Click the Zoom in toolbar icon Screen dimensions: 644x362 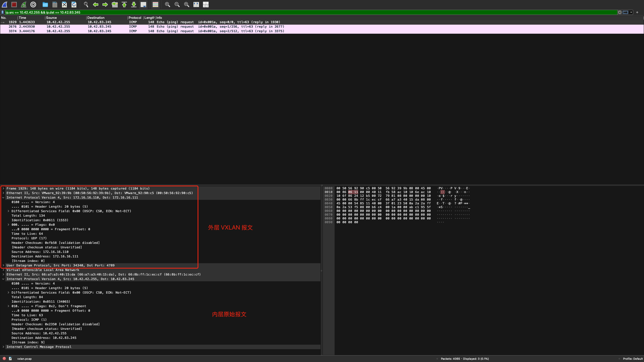tap(168, 5)
